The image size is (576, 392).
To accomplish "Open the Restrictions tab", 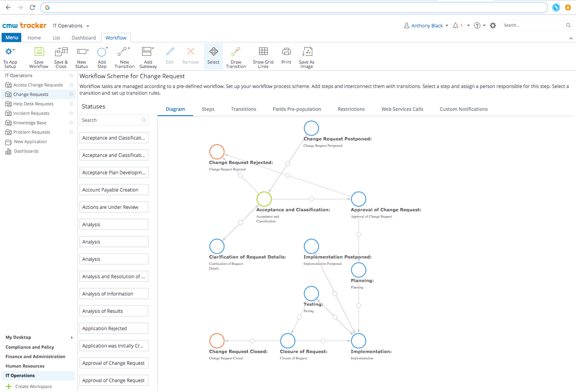I will coord(351,109).
